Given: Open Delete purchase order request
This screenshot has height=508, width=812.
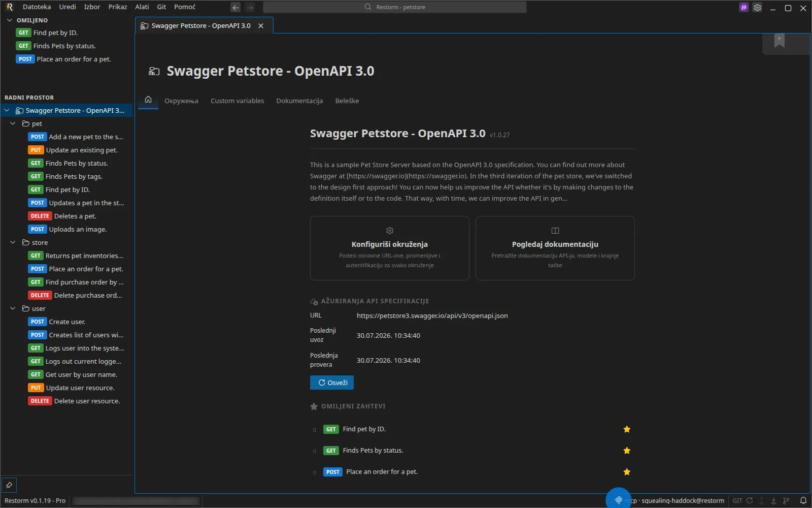Looking at the screenshot, I should click(x=76, y=295).
